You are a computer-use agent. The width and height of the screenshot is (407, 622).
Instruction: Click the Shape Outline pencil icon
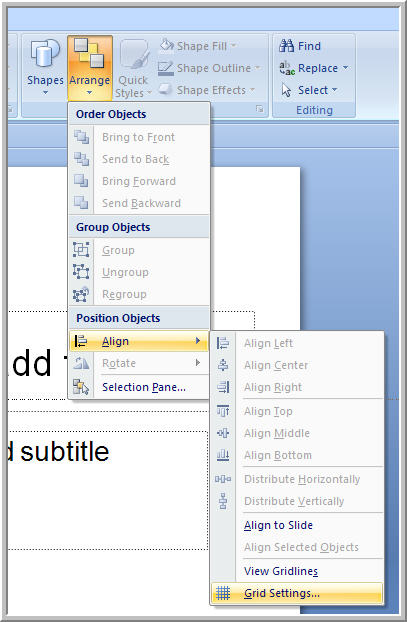pyautogui.click(x=165, y=68)
